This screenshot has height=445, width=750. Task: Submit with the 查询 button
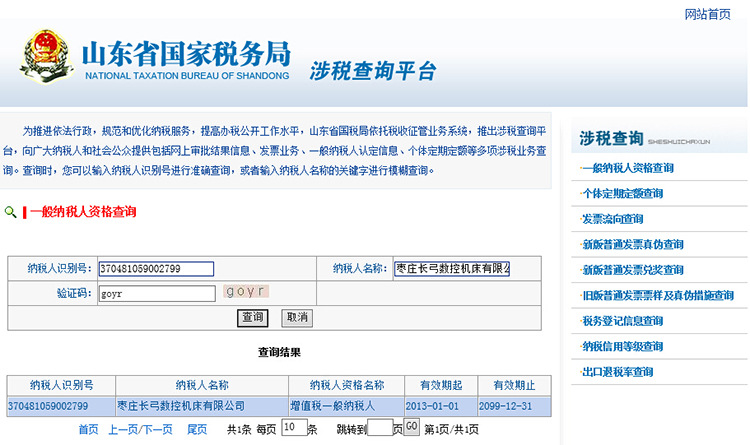pyautogui.click(x=253, y=318)
